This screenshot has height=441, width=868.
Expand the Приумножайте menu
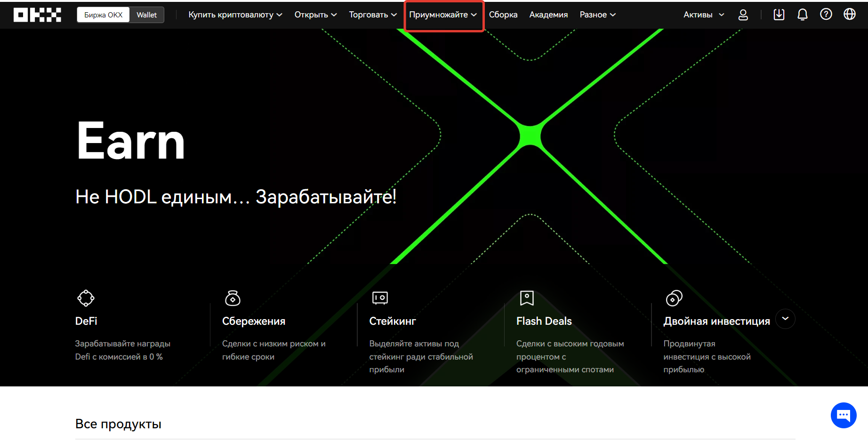[443, 15]
